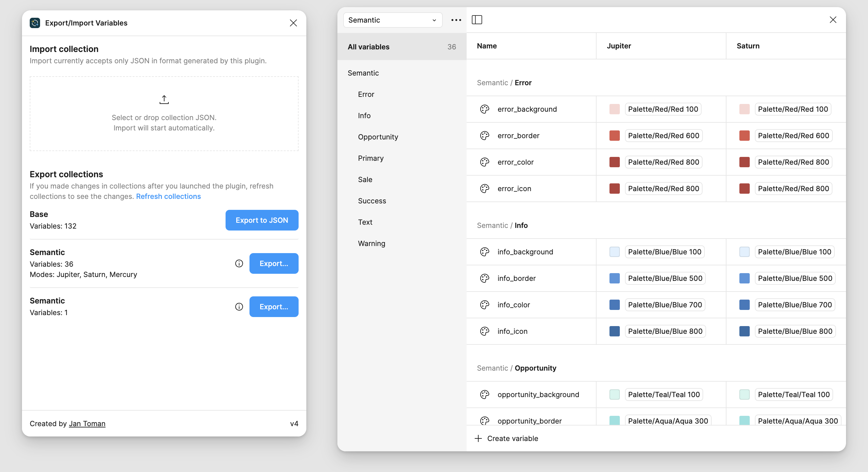
Task: Click the Refresh collections link
Action: click(x=168, y=196)
